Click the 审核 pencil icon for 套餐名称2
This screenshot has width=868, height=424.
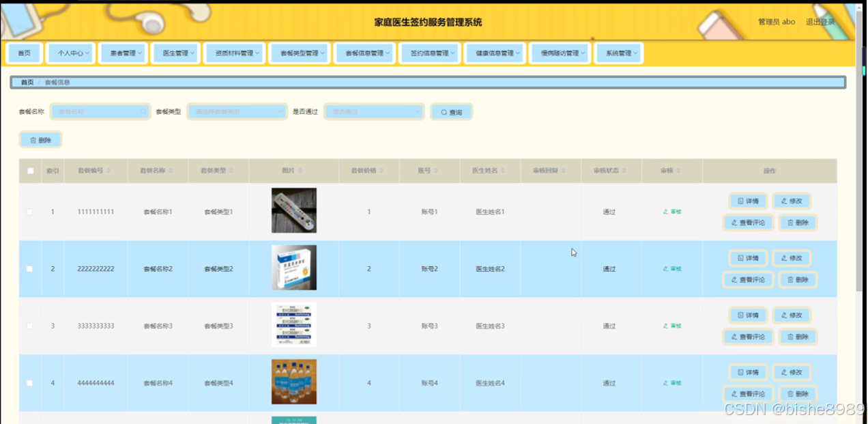pyautogui.click(x=666, y=269)
